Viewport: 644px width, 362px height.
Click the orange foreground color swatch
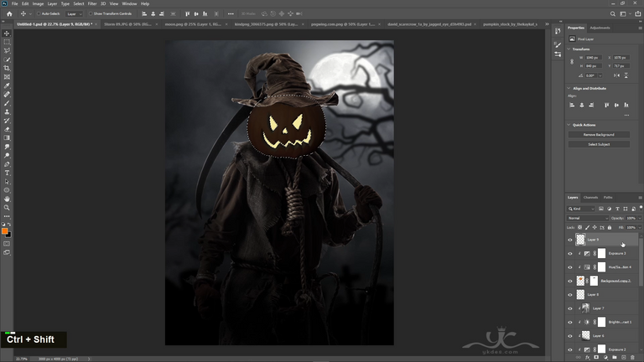[4, 231]
